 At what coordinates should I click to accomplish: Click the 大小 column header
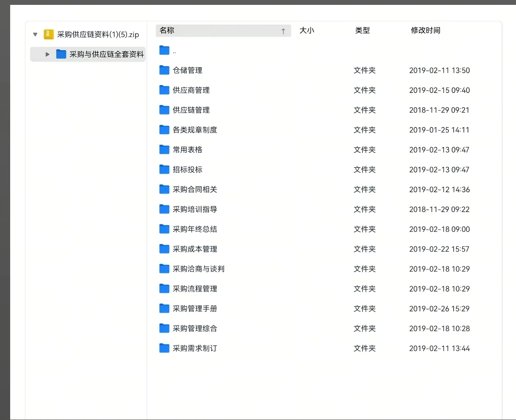307,30
